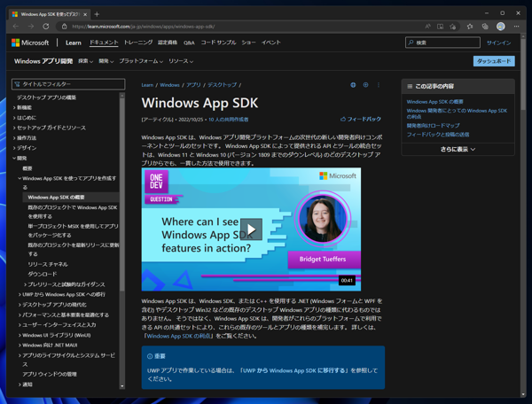Expand the 新機能 tree node

14,107
